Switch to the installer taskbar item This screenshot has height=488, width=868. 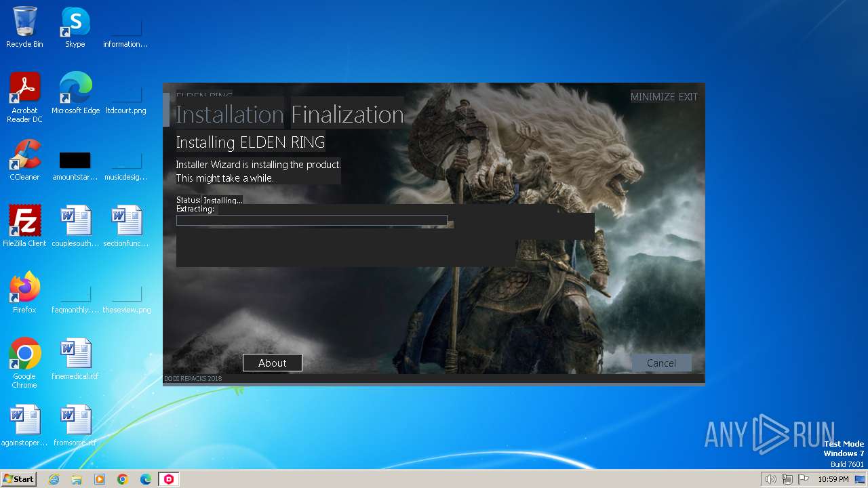coord(169,479)
